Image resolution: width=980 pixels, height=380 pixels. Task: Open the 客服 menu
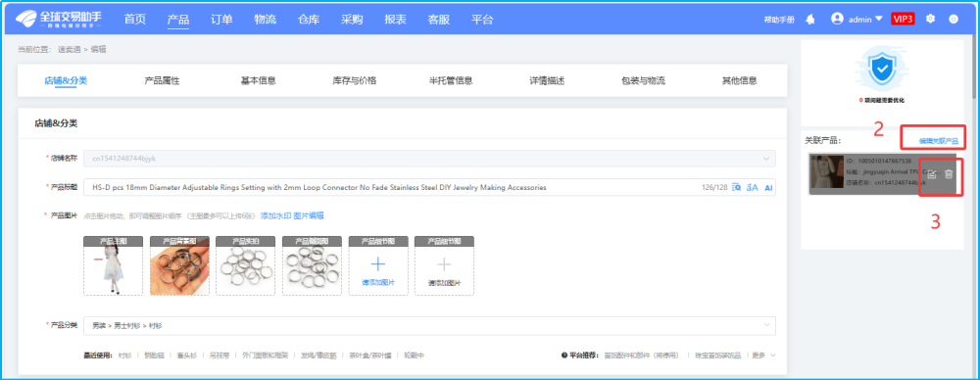439,20
